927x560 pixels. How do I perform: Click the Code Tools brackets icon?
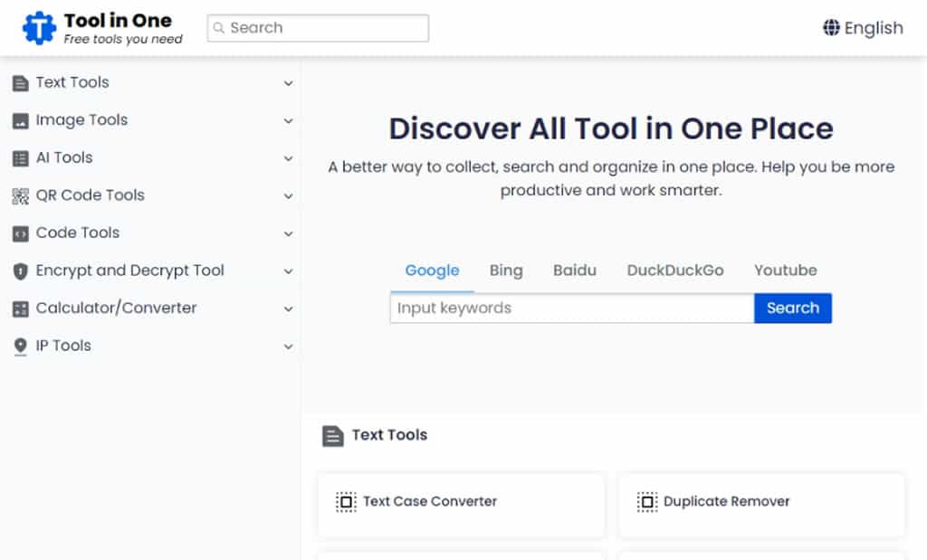tap(20, 233)
